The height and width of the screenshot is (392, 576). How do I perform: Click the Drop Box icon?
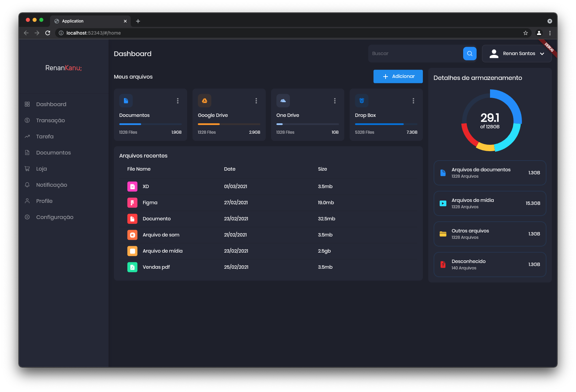click(362, 100)
